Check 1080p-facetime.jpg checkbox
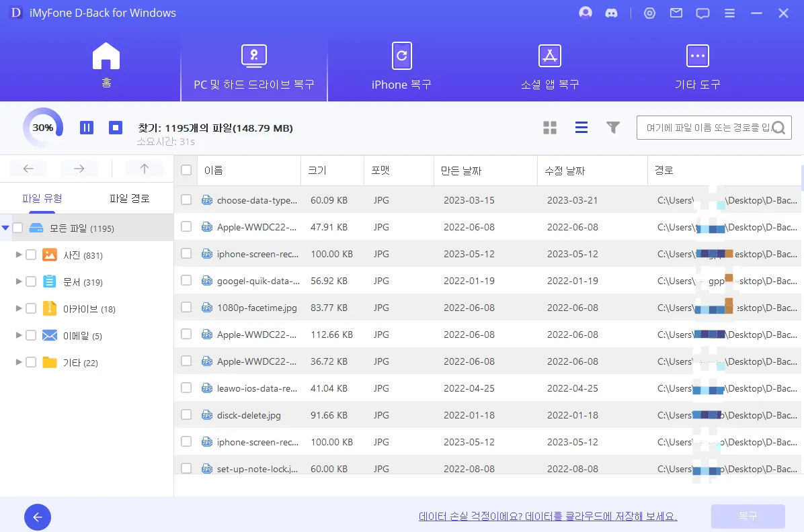The image size is (804, 532). tap(186, 307)
